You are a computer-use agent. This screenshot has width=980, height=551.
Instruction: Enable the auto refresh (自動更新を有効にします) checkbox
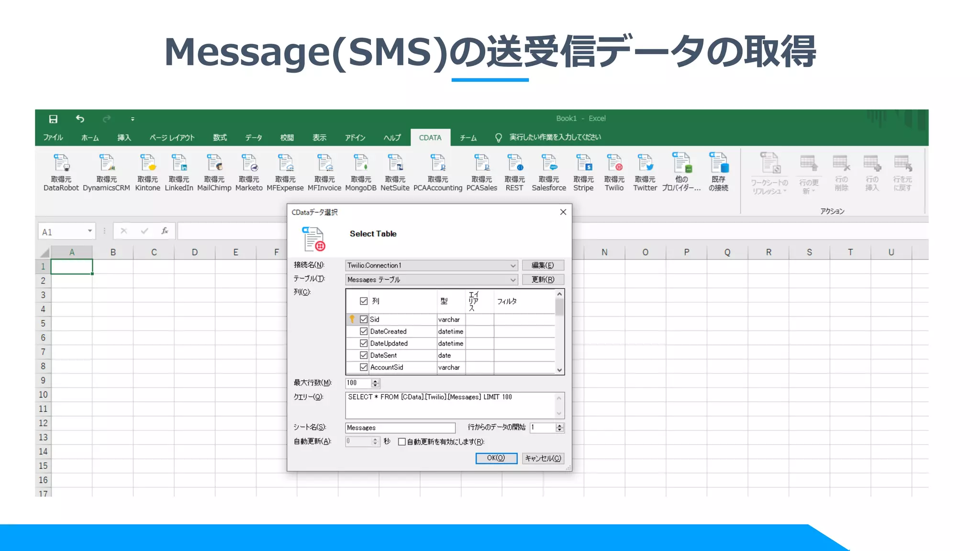(402, 441)
